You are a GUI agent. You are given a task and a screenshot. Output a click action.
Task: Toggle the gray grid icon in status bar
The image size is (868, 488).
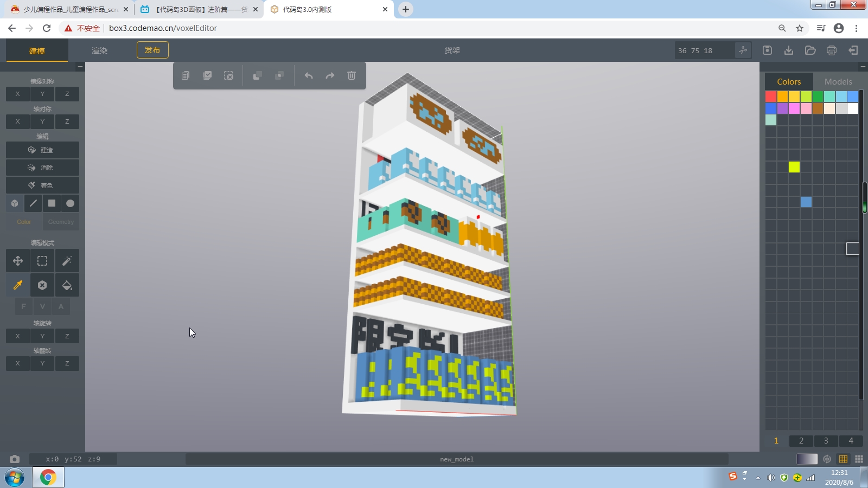[x=859, y=459]
